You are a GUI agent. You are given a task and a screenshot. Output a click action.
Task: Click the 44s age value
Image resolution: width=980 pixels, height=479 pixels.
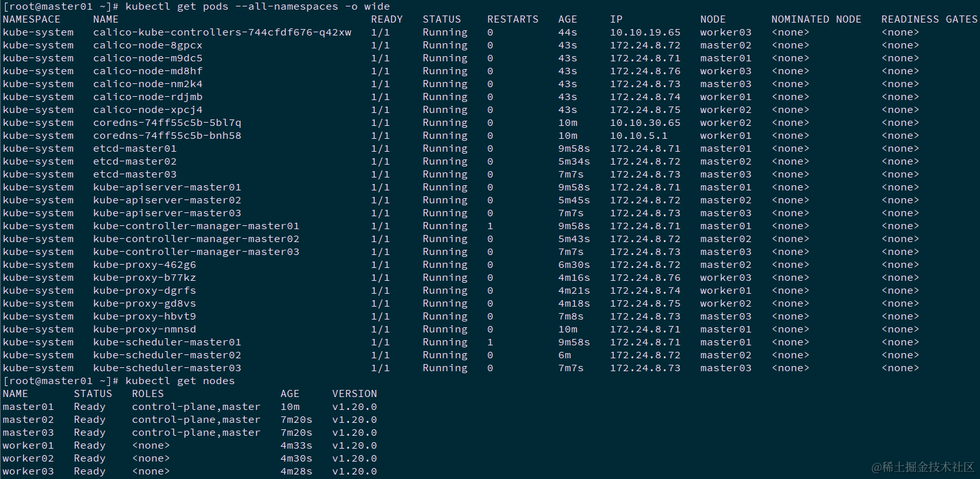(x=568, y=32)
